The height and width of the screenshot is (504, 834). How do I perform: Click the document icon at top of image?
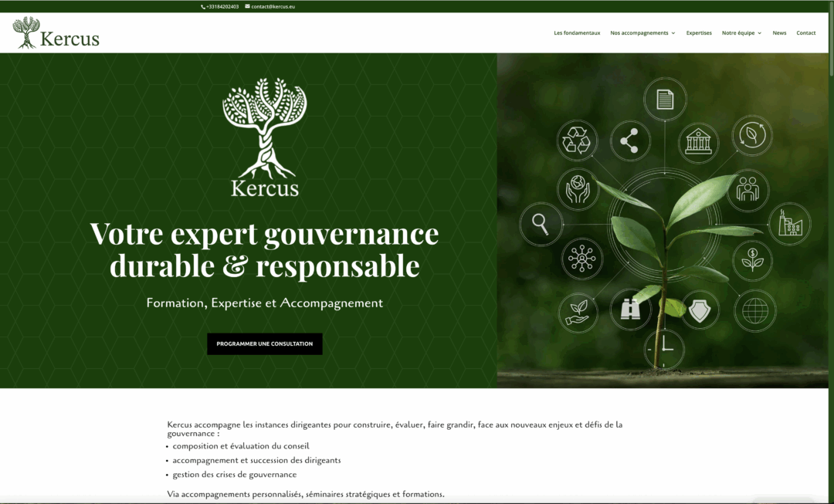pyautogui.click(x=664, y=100)
